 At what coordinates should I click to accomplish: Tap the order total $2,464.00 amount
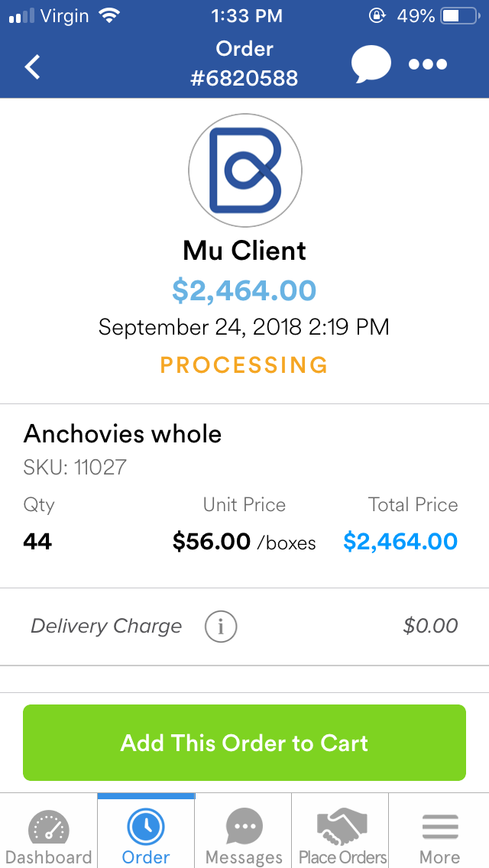coord(244,290)
